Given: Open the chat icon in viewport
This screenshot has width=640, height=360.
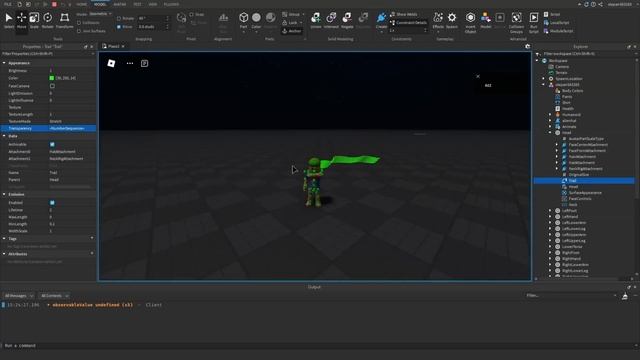Looking at the screenshot, I should click(144, 63).
